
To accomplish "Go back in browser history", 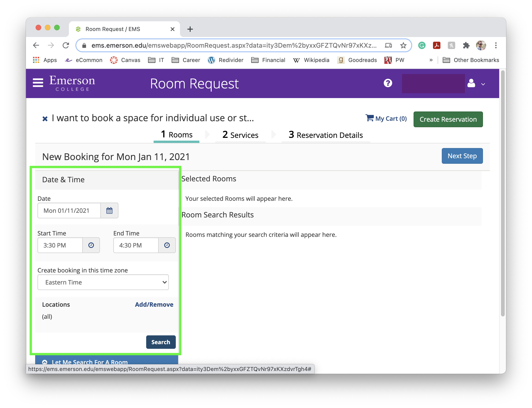I will tap(36, 45).
